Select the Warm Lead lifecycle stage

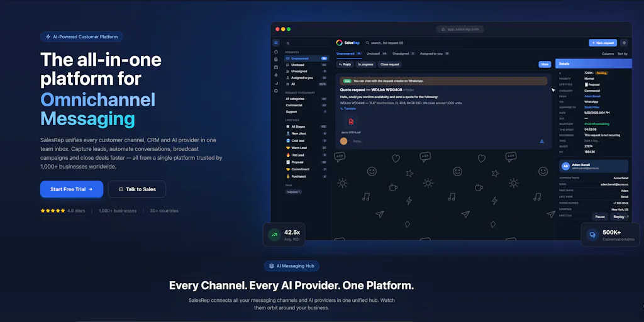(306, 148)
